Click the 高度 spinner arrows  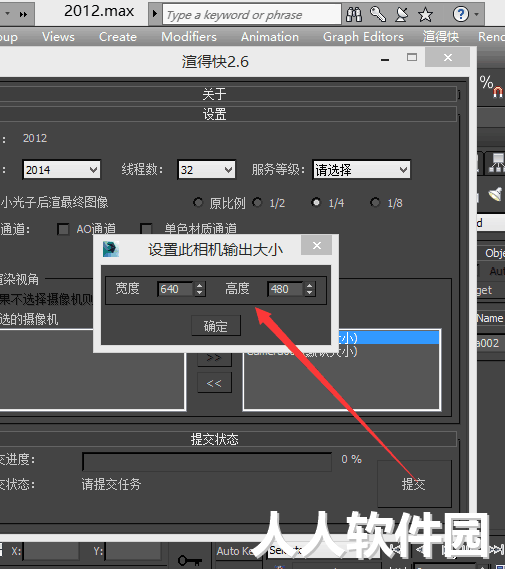tap(309, 289)
